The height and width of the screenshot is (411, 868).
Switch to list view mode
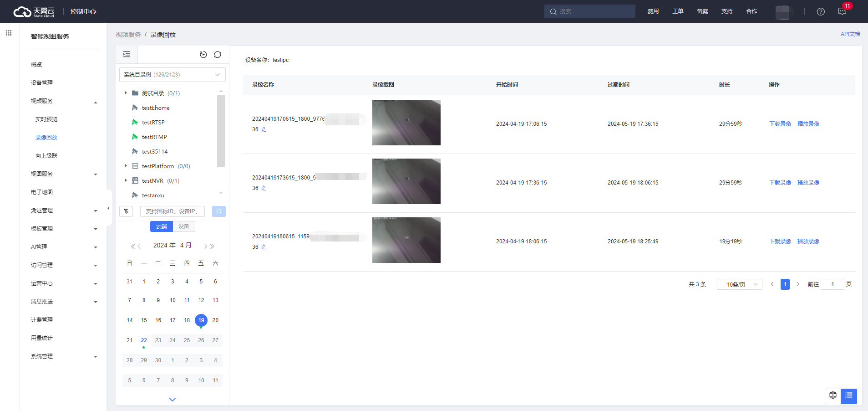pos(849,396)
